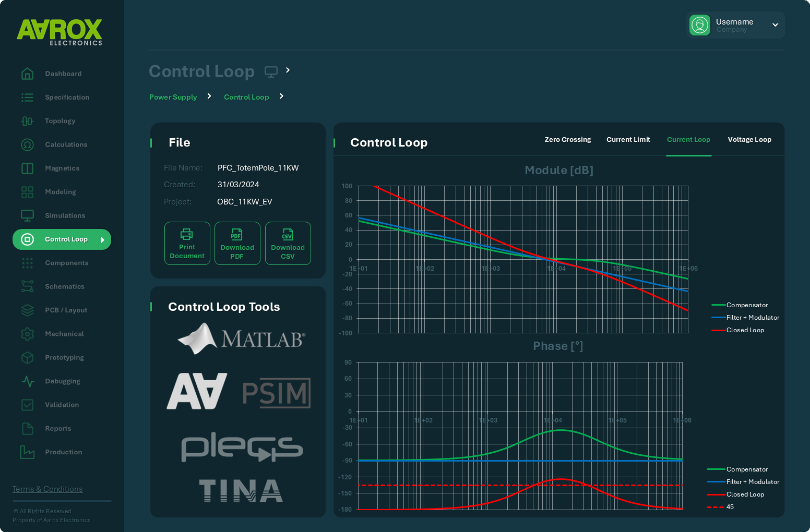Select the PCB / Layout layers icon
810x532 pixels.
tap(27, 310)
